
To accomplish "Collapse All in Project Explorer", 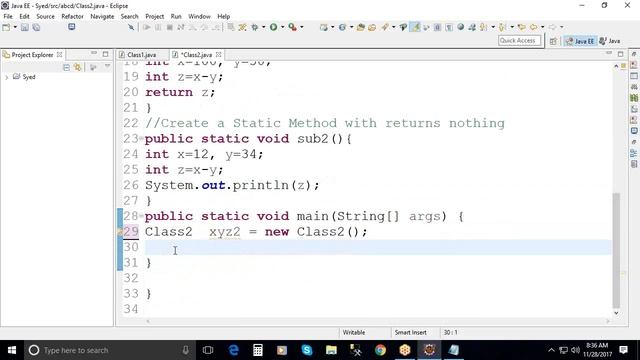I will pyautogui.click(x=67, y=67).
